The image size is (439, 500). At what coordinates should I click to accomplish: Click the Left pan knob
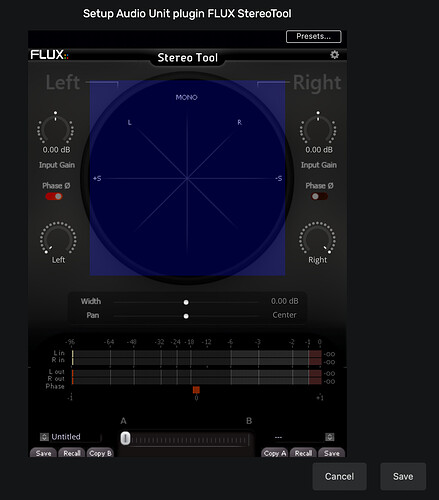tap(58, 238)
